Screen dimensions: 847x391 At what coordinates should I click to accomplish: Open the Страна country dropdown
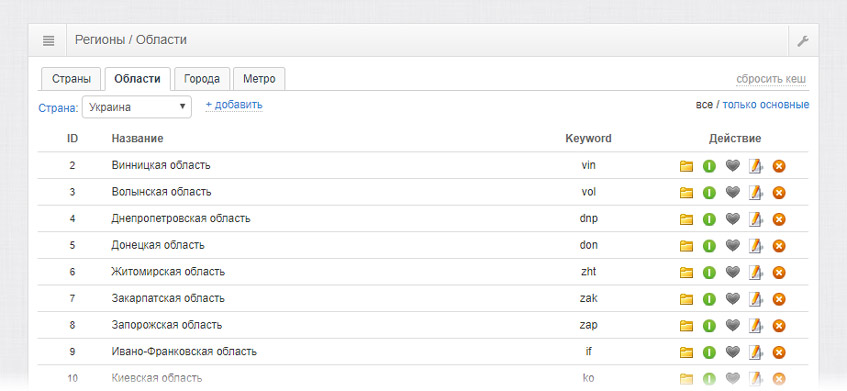point(137,107)
